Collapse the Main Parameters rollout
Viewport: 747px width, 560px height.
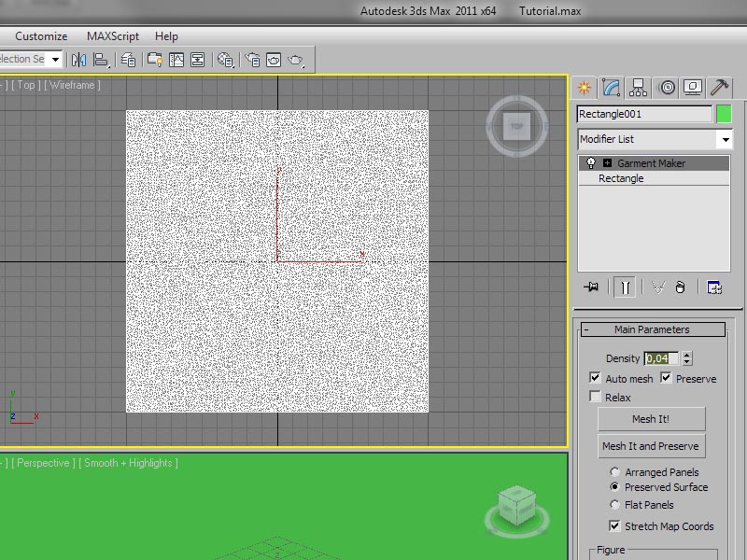tap(652, 329)
